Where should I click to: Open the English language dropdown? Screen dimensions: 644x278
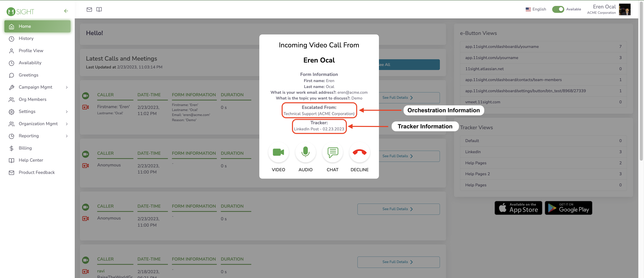pos(536,9)
